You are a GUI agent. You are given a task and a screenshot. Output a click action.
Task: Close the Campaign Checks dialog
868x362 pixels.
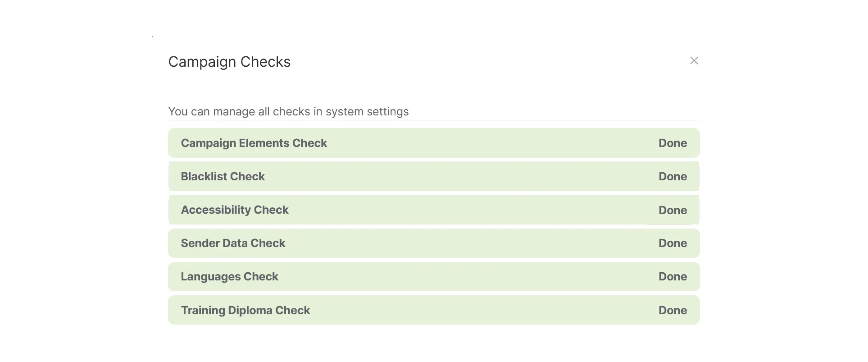694,61
